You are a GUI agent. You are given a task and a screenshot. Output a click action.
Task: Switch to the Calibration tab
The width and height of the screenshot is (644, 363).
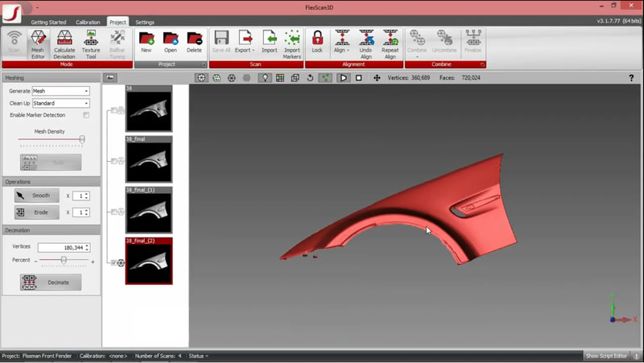[89, 22]
